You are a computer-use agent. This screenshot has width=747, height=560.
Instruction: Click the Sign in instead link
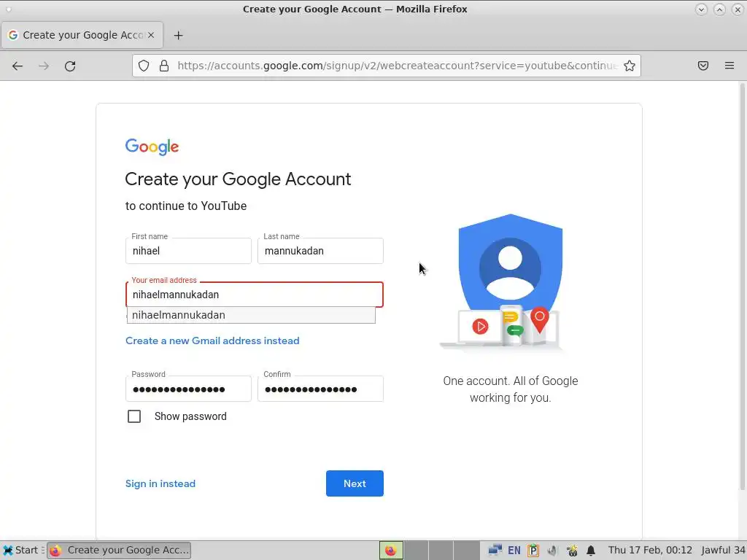coord(160,484)
